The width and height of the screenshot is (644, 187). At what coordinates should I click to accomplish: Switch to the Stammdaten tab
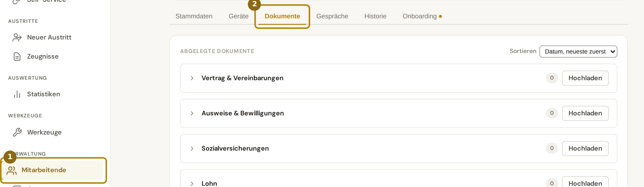194,16
